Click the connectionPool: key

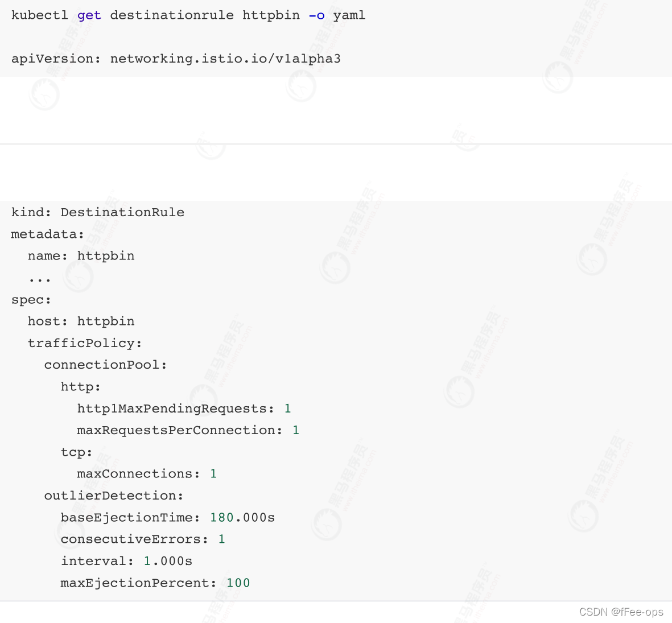click(105, 365)
